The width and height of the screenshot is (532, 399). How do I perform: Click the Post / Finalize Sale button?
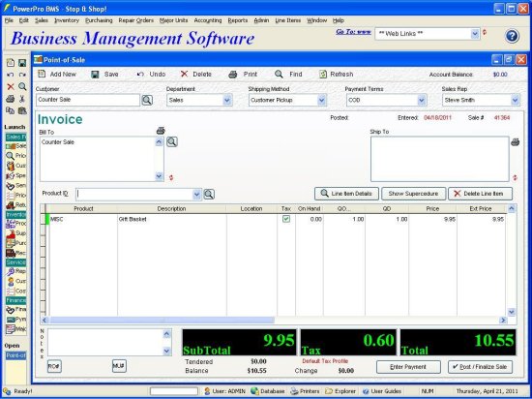480,367
